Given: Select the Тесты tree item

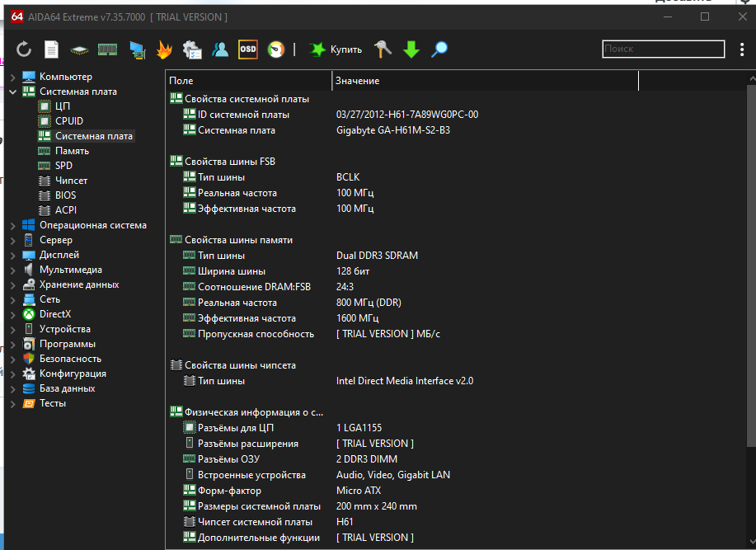Looking at the screenshot, I should [52, 403].
